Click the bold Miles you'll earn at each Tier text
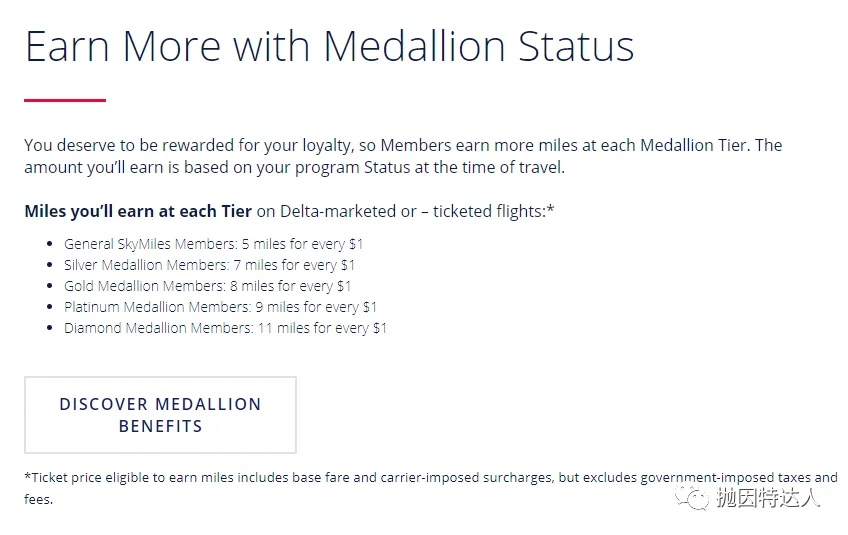 pos(138,212)
